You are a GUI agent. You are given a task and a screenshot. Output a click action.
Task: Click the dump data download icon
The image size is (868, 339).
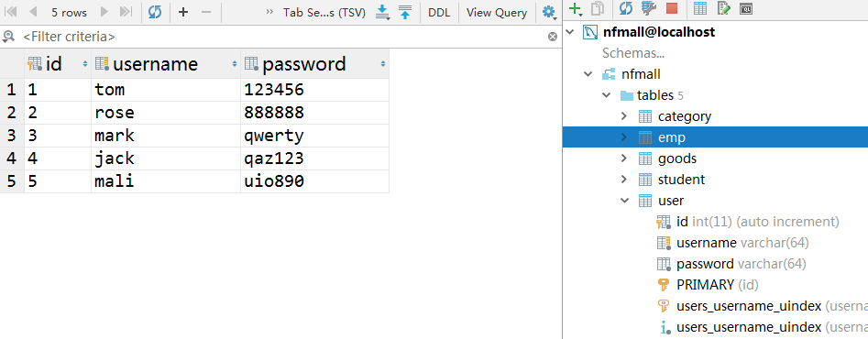point(382,12)
